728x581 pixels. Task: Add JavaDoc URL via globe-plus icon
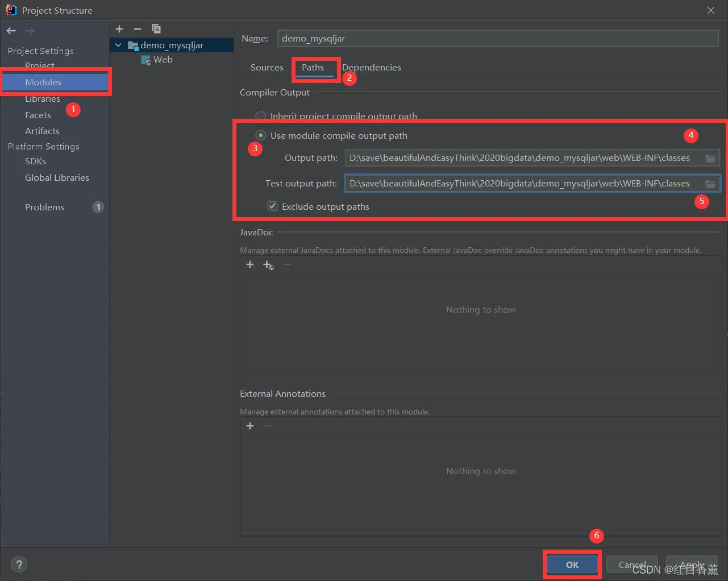[268, 265]
